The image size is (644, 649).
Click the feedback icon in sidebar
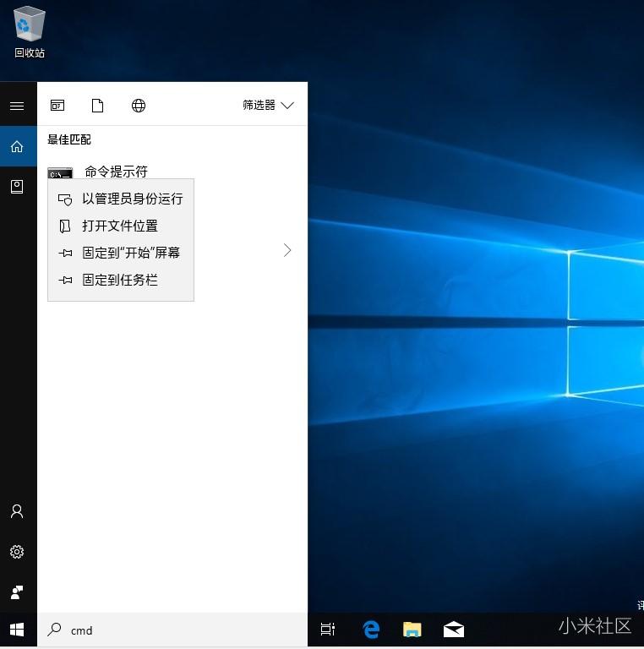pos(17,592)
